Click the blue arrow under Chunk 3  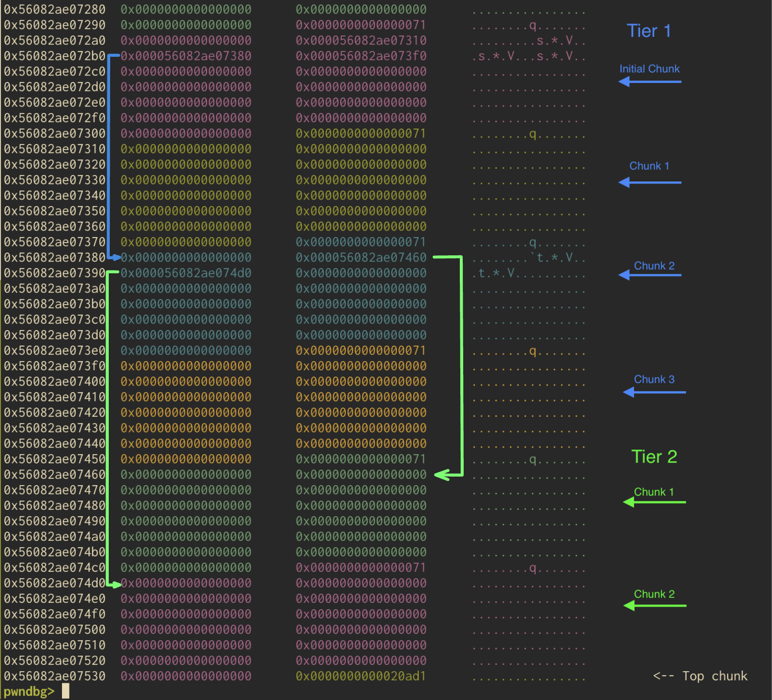654,392
